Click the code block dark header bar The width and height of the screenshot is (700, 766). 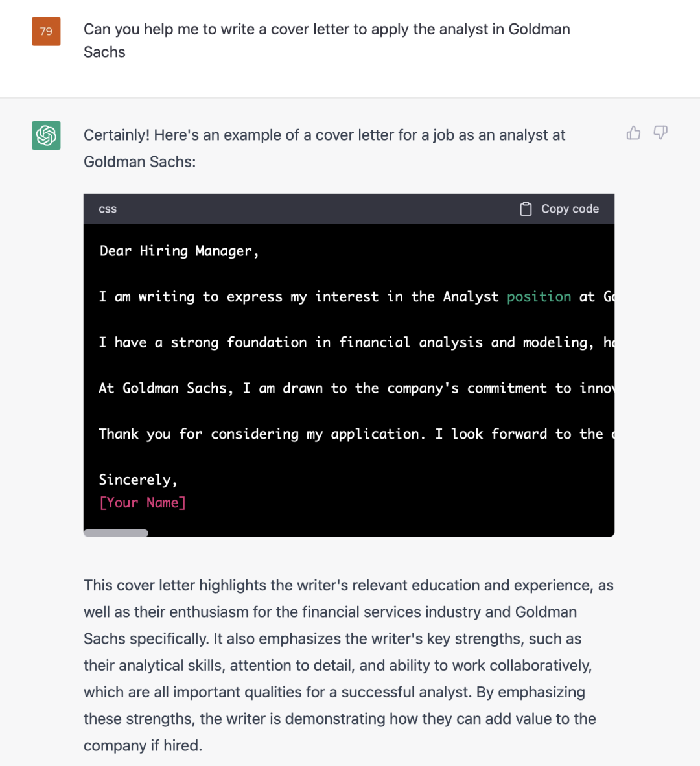pyautogui.click(x=349, y=209)
